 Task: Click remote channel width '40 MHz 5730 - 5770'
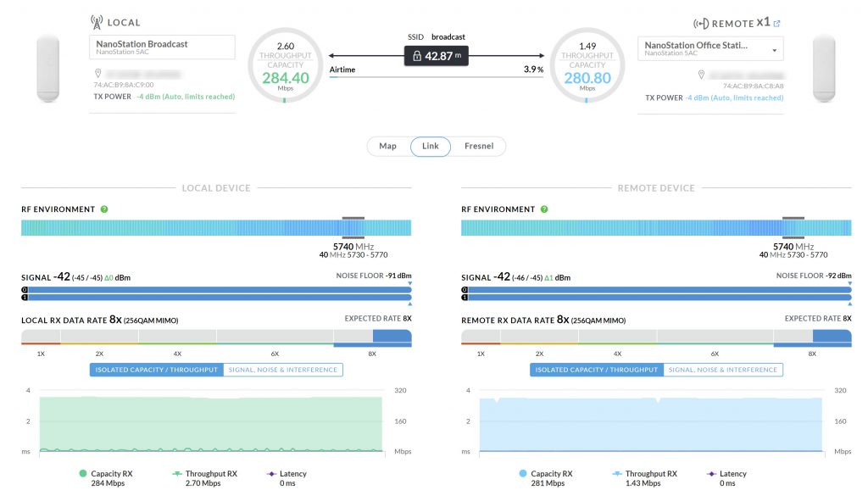click(x=793, y=255)
